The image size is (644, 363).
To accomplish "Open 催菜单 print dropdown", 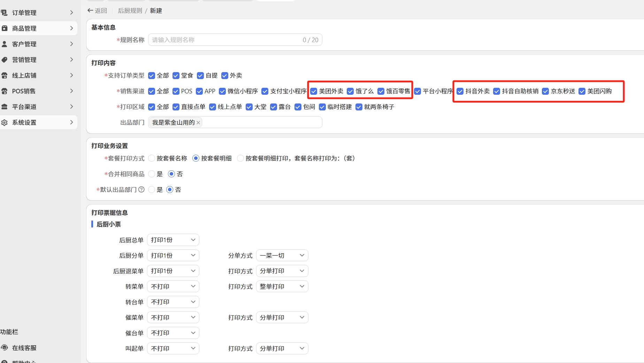I will pyautogui.click(x=173, y=317).
